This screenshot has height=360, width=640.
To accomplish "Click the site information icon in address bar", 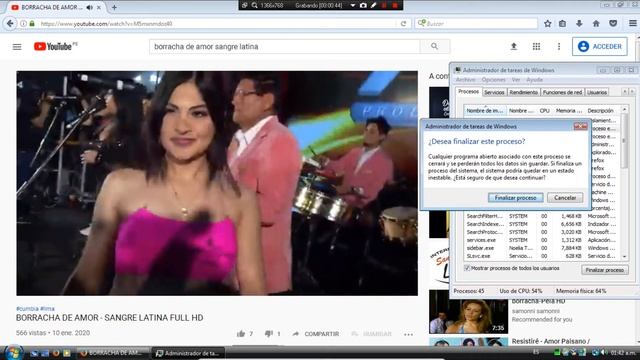I will tap(24, 24).
